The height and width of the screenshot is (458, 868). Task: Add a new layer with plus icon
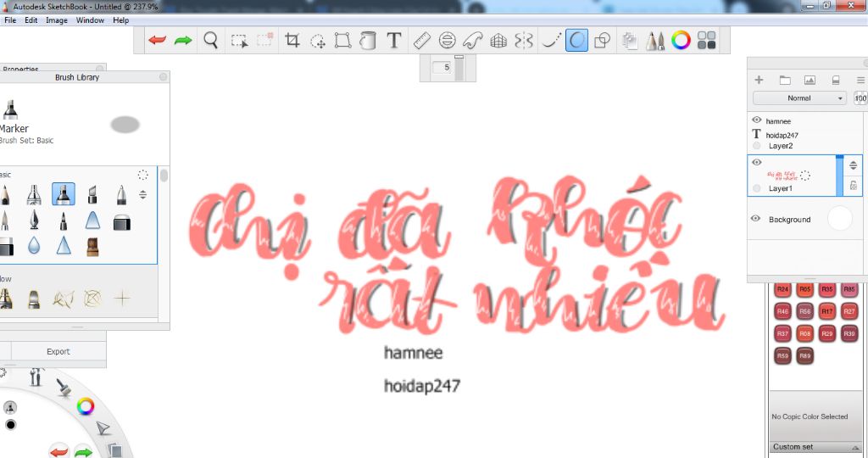(x=759, y=80)
